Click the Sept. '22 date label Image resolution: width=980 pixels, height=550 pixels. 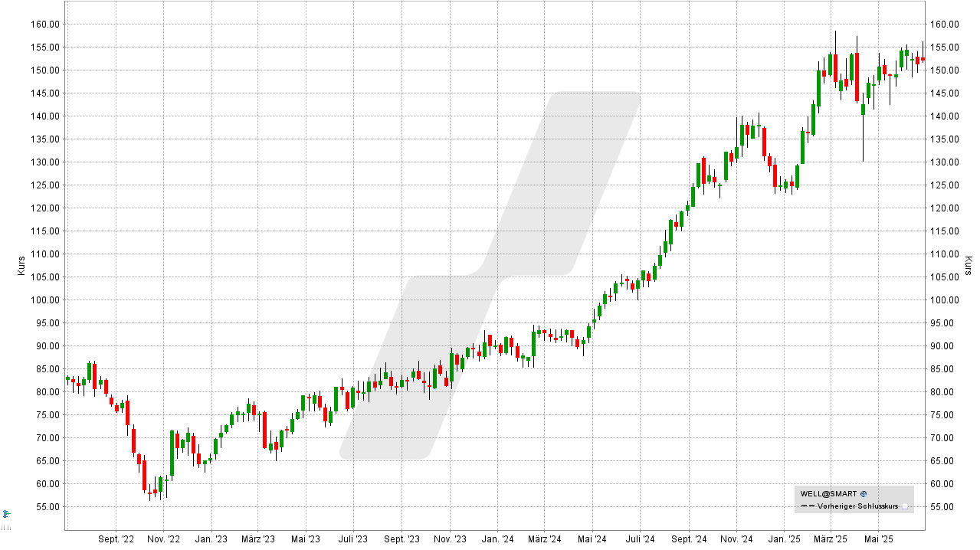tap(116, 539)
